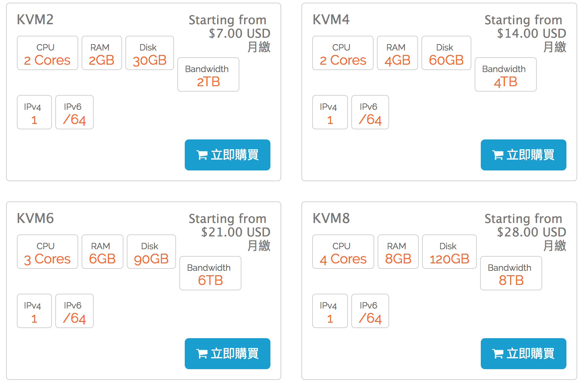This screenshot has height=386, width=588.
Task: Click the KVM4 RAM 4GB spec box
Action: click(397, 53)
